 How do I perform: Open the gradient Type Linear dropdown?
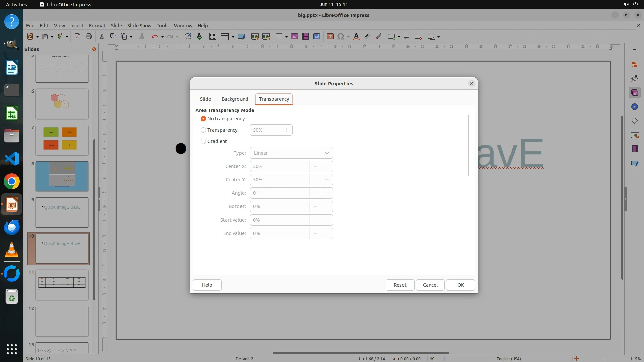[x=291, y=153]
